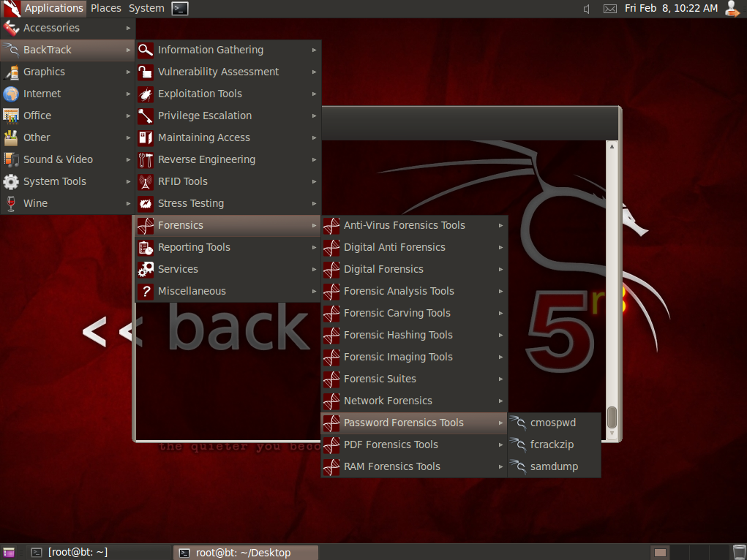Open the mail envelope indicator icon
The image size is (747, 560).
pos(610,9)
